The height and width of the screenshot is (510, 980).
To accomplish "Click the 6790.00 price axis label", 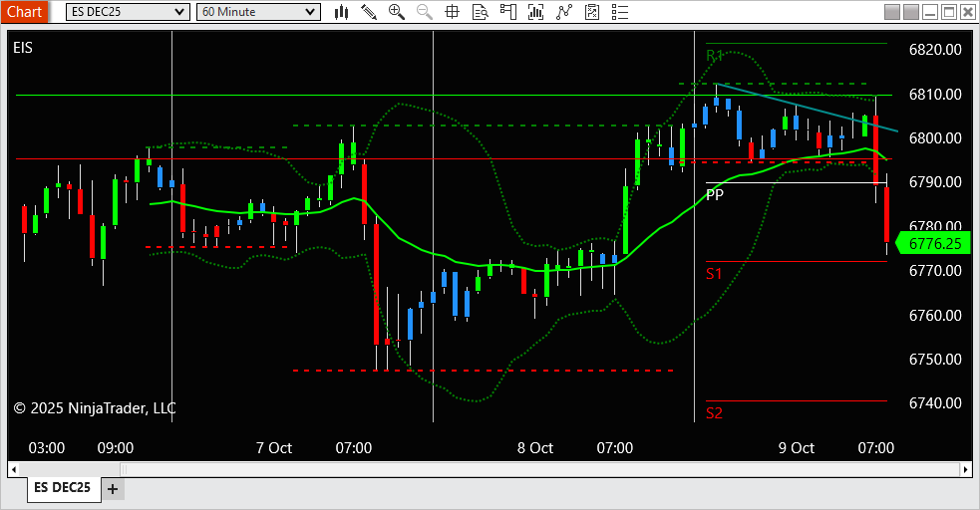I will (935, 181).
